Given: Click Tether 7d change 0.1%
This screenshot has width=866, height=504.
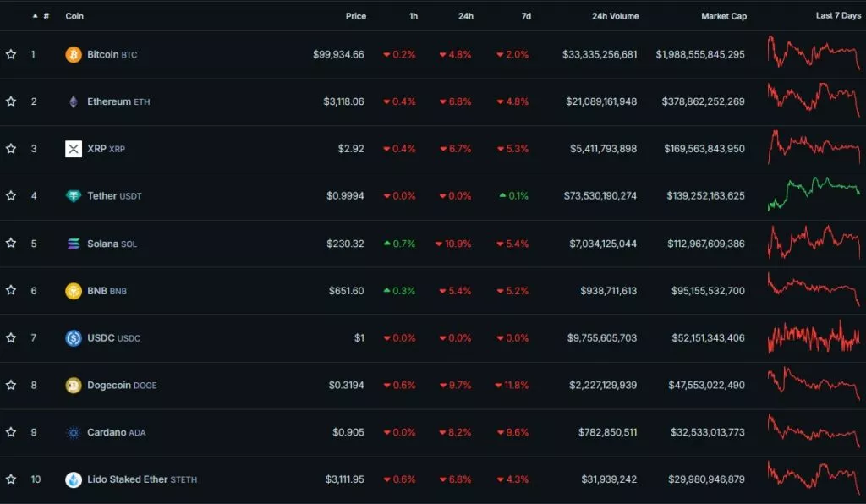Looking at the screenshot, I should pyautogui.click(x=514, y=196).
